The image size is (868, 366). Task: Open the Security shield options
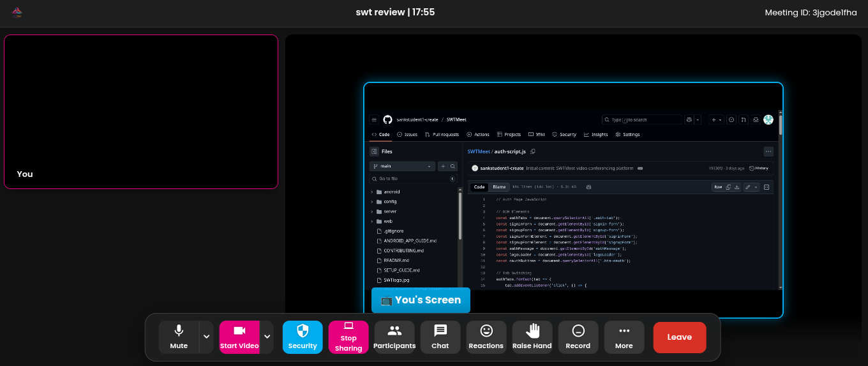click(303, 337)
